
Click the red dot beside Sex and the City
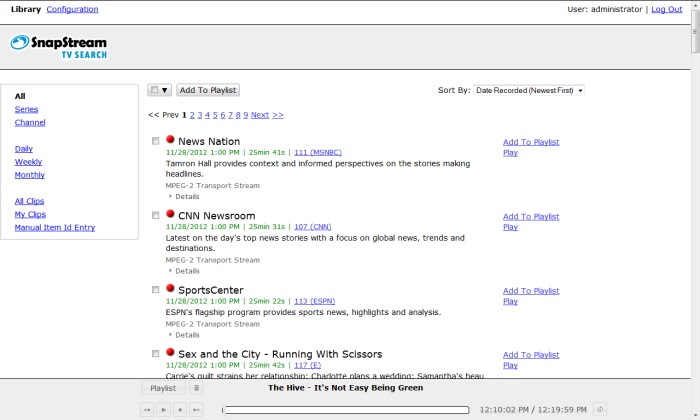pyautogui.click(x=170, y=352)
